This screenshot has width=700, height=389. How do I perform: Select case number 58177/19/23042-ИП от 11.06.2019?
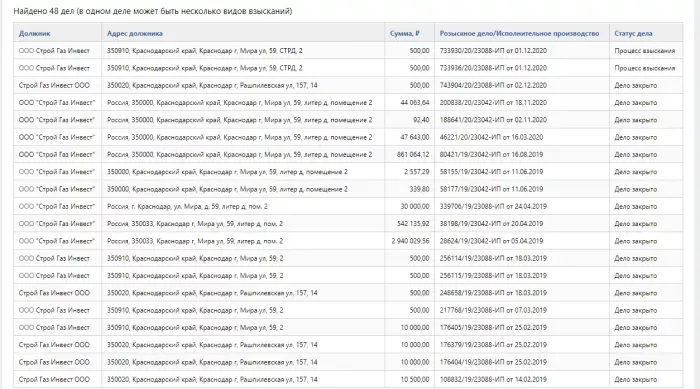click(491, 189)
